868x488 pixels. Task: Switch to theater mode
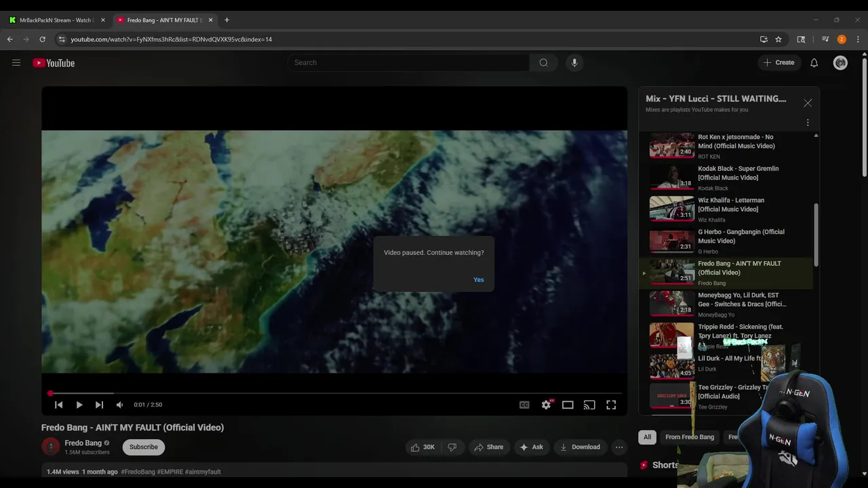[x=568, y=405]
